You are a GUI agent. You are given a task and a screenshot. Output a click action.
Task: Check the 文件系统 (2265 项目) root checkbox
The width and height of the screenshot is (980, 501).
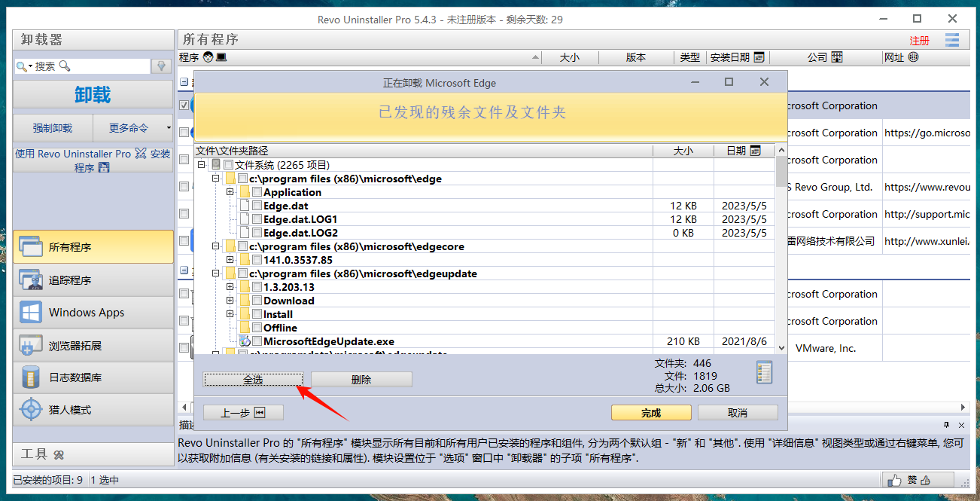(x=228, y=165)
